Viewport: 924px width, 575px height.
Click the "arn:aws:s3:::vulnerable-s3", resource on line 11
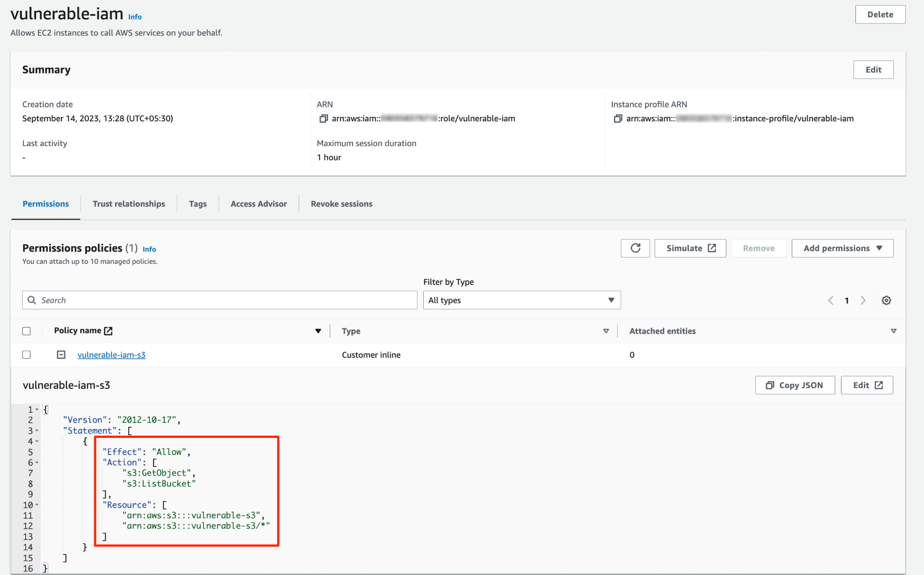(193, 515)
